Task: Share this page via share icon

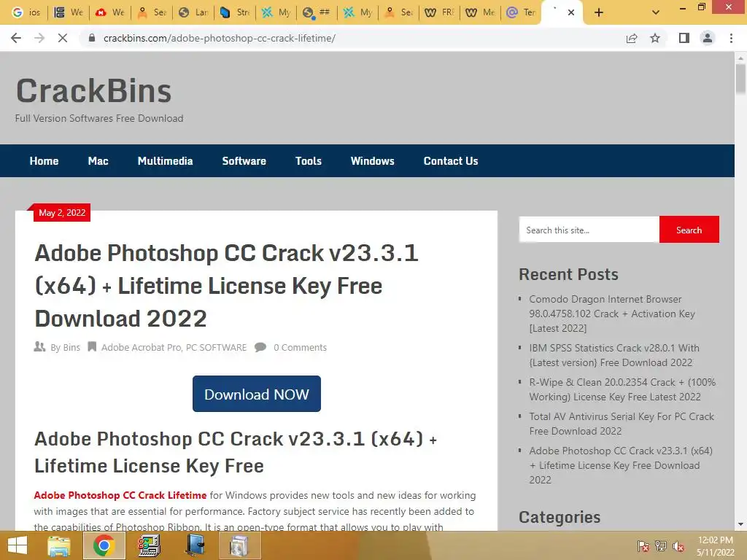Action: click(632, 38)
